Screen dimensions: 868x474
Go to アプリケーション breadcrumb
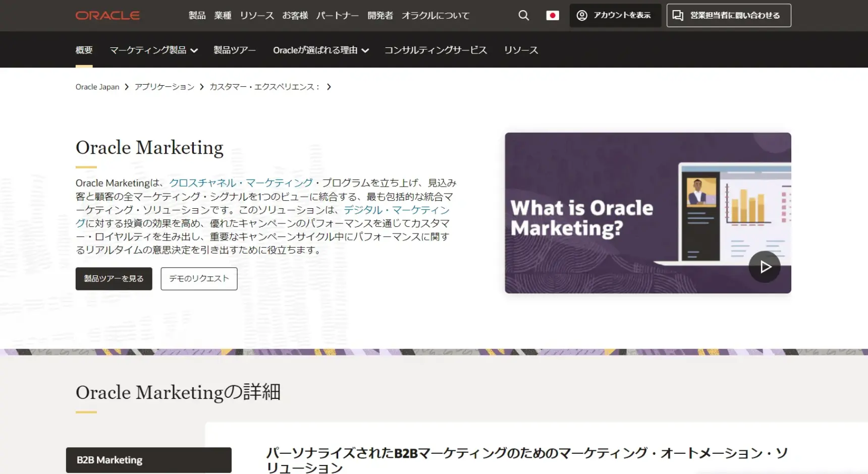click(x=165, y=87)
